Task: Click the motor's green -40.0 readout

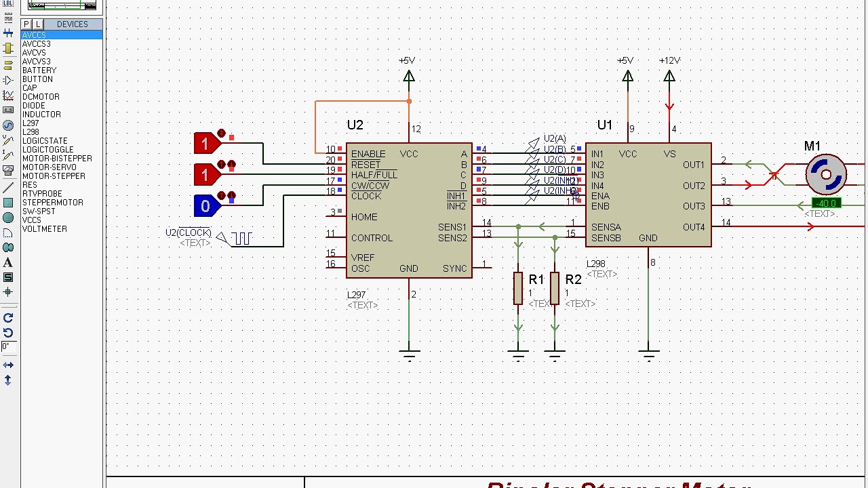Action: tap(826, 203)
